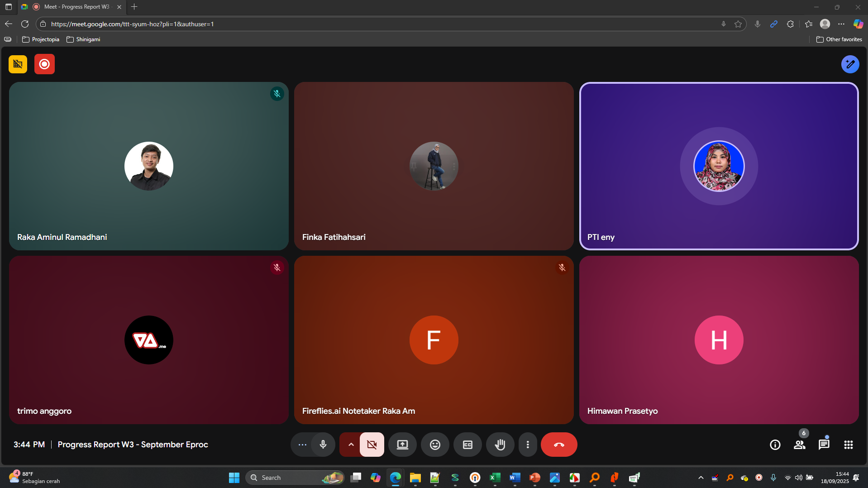This screenshot has height=488, width=868.
Task: Open the Activities grid icon
Action: click(x=848, y=445)
